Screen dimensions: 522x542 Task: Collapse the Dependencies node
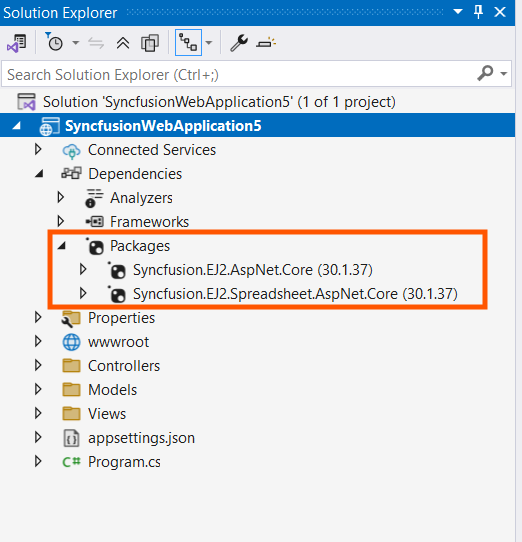click(39, 174)
